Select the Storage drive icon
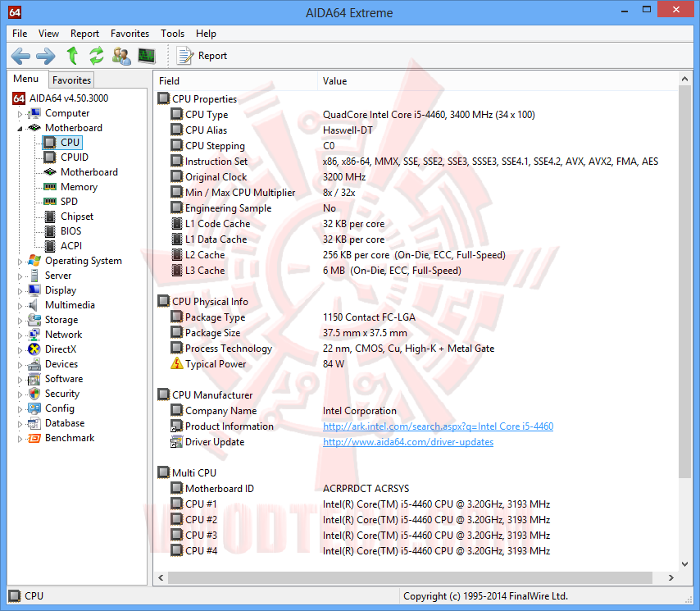 click(34, 319)
